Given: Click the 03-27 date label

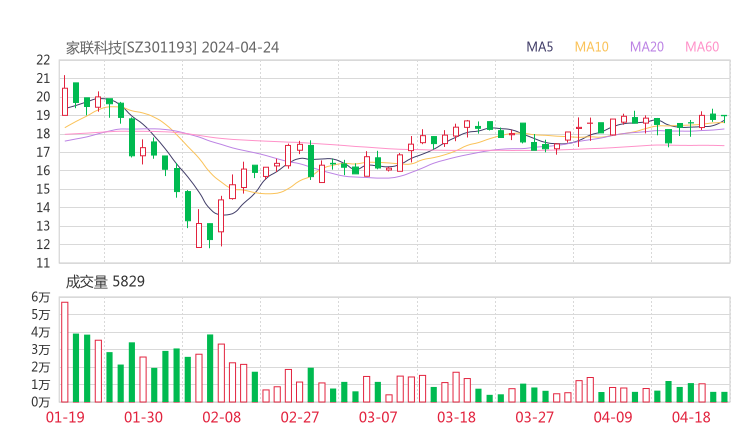Looking at the screenshot, I should [534, 417].
